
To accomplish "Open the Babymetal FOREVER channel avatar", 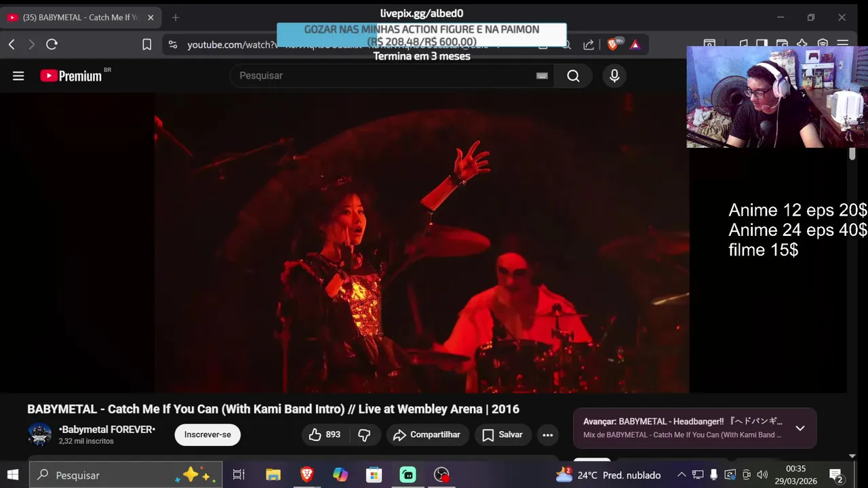I will pyautogui.click(x=39, y=434).
